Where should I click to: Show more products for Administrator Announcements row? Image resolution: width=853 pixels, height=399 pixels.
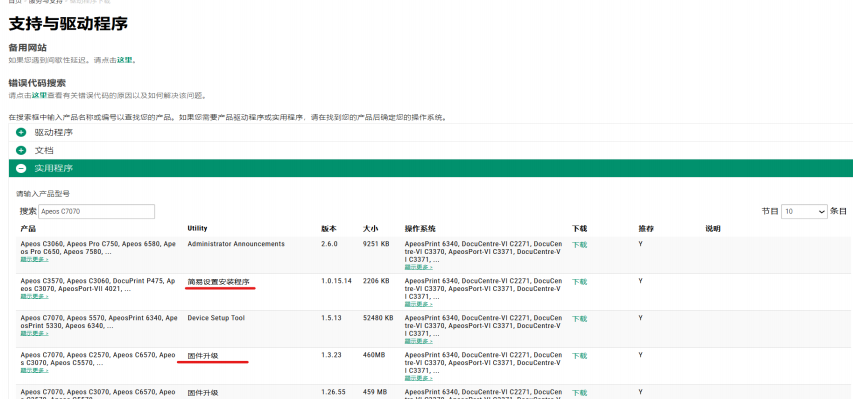34,259
